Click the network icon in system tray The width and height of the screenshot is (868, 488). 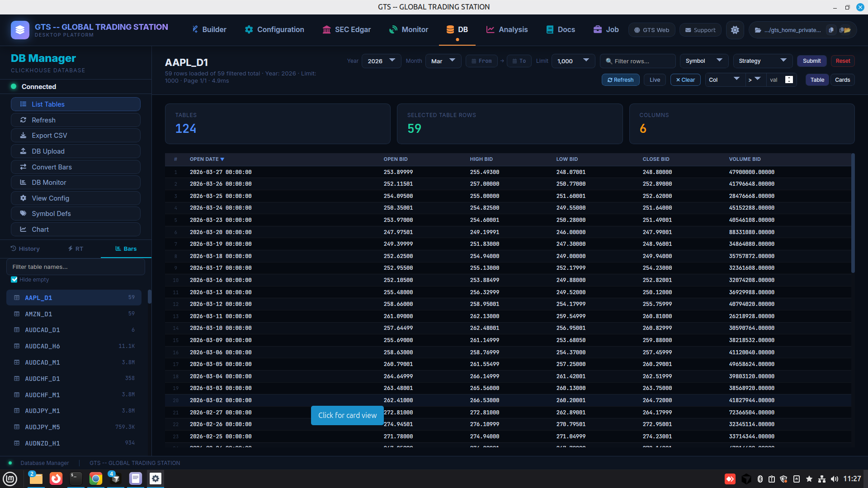coord(822,479)
